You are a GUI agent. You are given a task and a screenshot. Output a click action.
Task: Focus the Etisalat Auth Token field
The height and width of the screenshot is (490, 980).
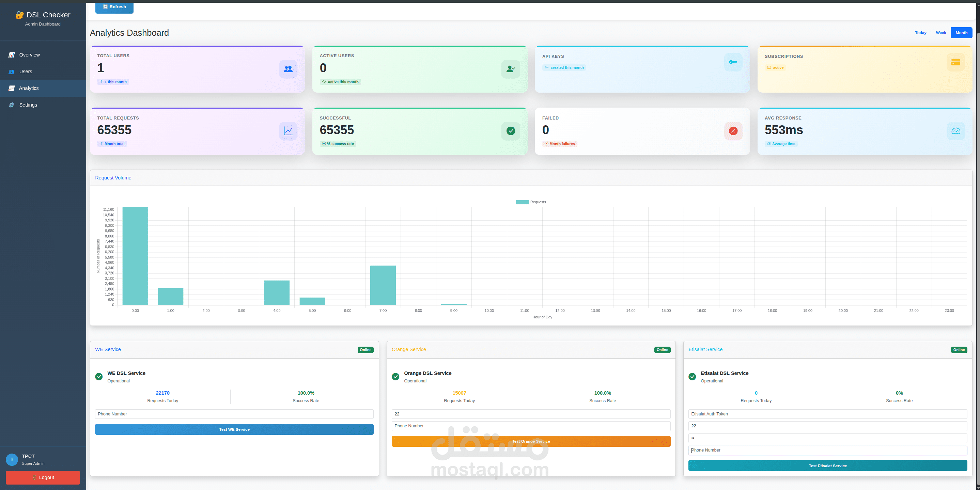pos(828,414)
